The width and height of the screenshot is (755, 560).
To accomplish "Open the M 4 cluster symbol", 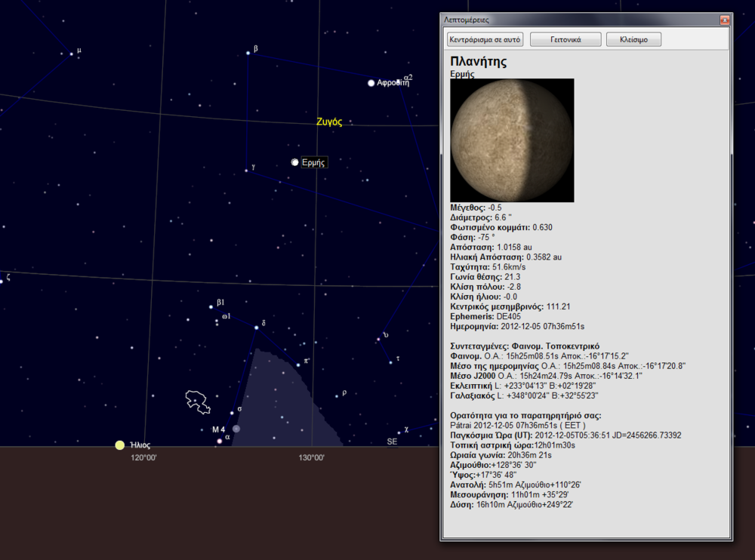I will point(235,428).
